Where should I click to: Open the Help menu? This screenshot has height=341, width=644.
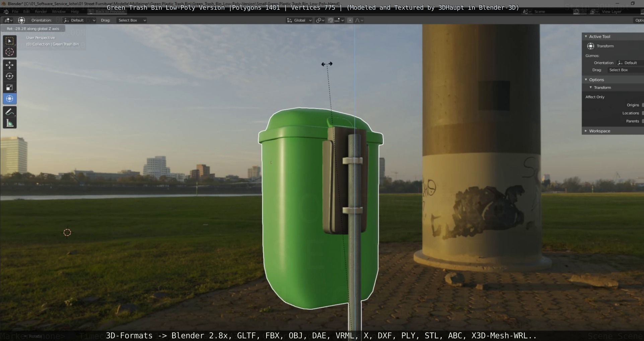75,12
